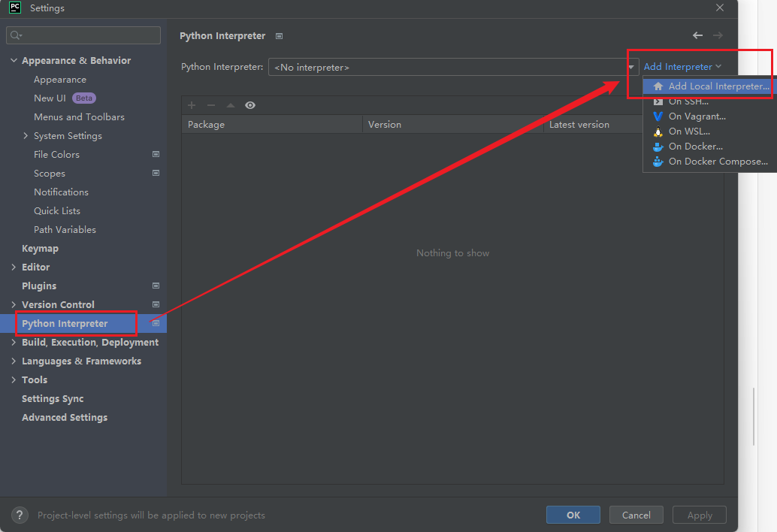
Task: Open the Add Interpreter dropdown link
Action: 682,66
